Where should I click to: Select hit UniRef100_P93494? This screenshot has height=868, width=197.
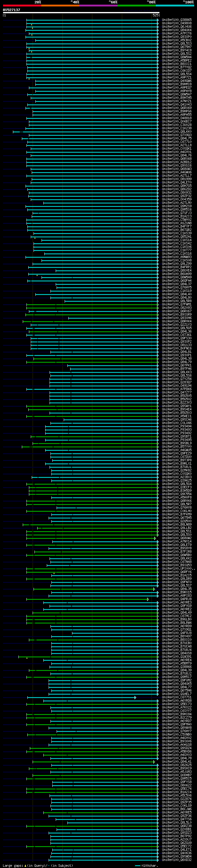point(177,426)
